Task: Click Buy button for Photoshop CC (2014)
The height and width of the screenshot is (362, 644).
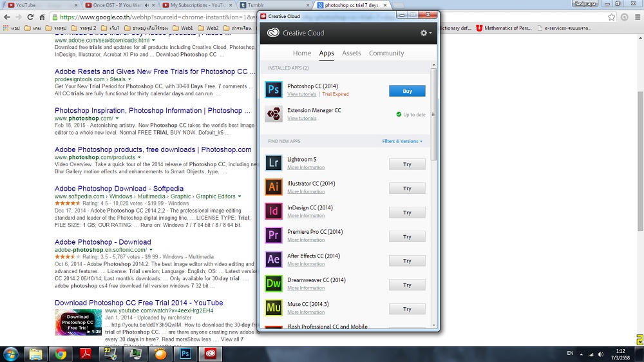Action: tap(407, 91)
